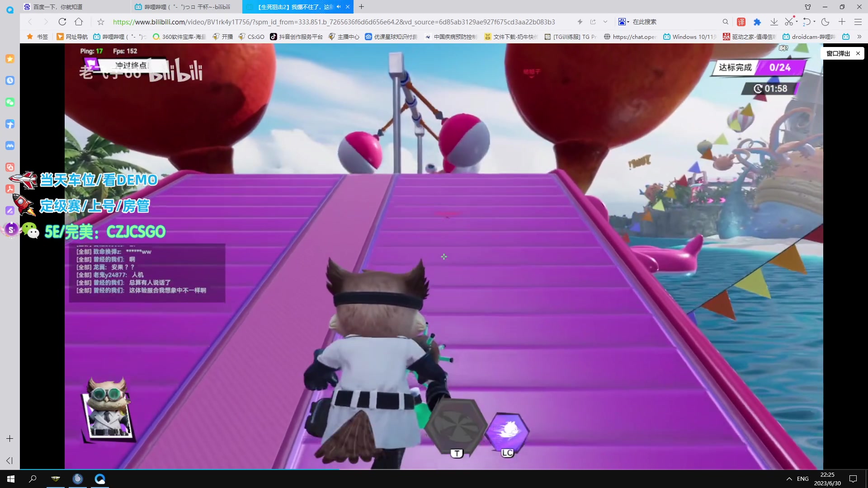Open WeChat in the sidebar

tap(10, 102)
